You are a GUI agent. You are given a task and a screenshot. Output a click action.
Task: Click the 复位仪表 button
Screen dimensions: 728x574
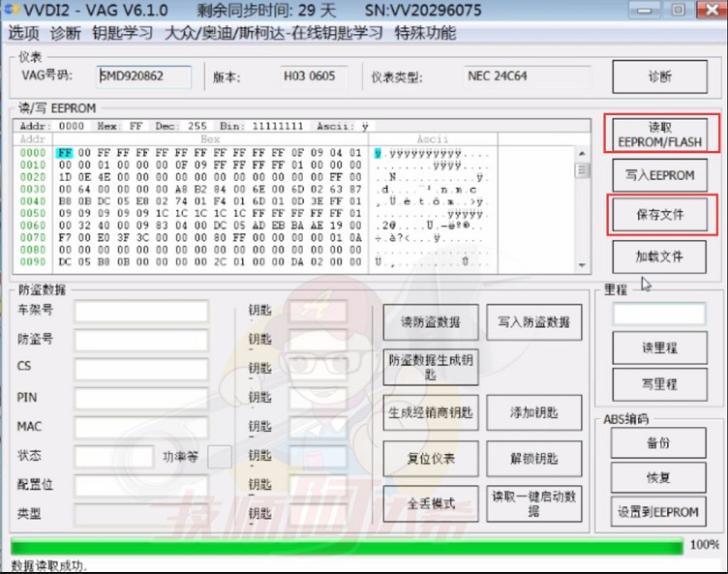[x=430, y=459]
